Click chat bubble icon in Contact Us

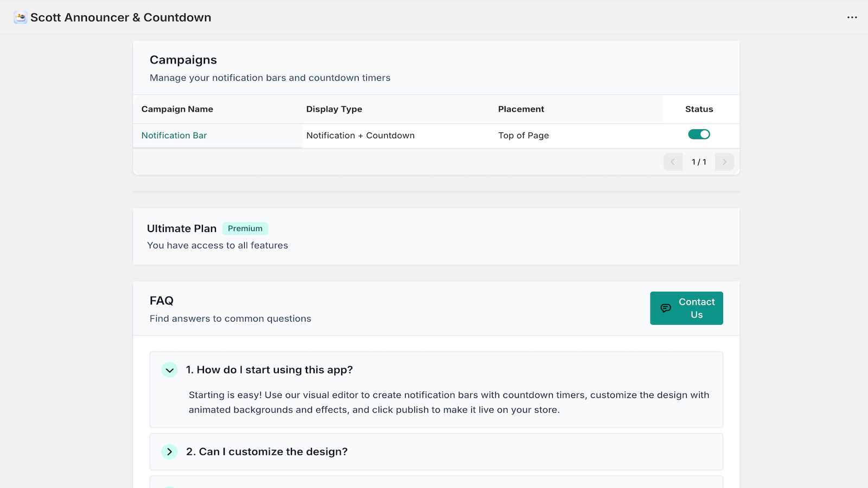(666, 308)
